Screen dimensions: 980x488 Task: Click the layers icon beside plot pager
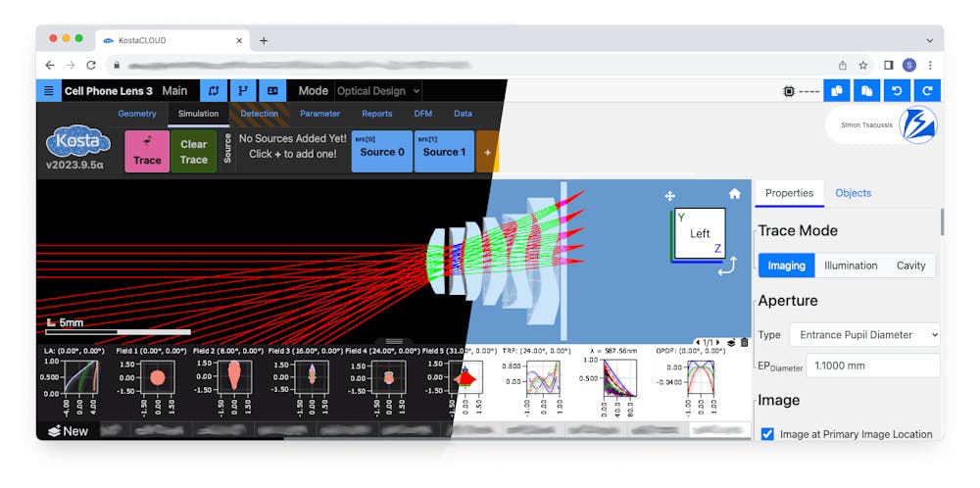tap(731, 342)
